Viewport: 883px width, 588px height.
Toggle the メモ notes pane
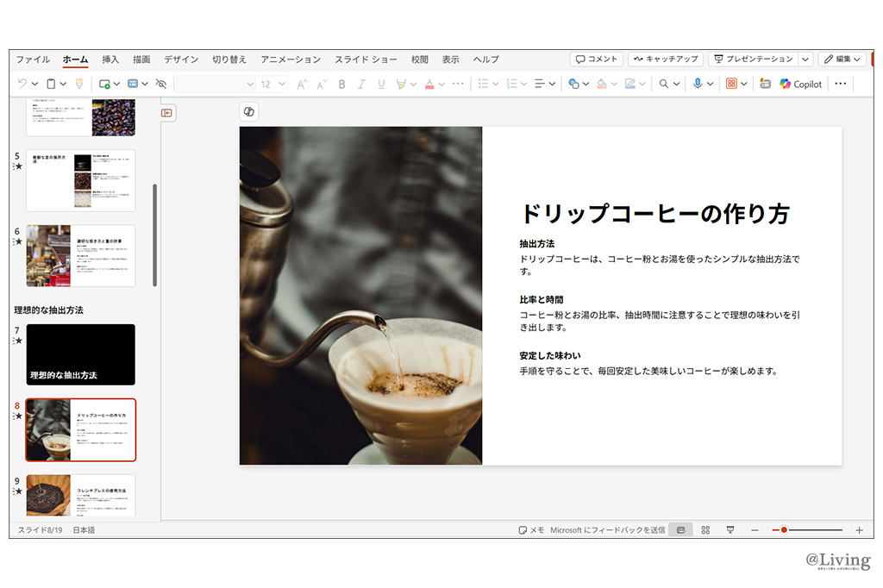531,530
